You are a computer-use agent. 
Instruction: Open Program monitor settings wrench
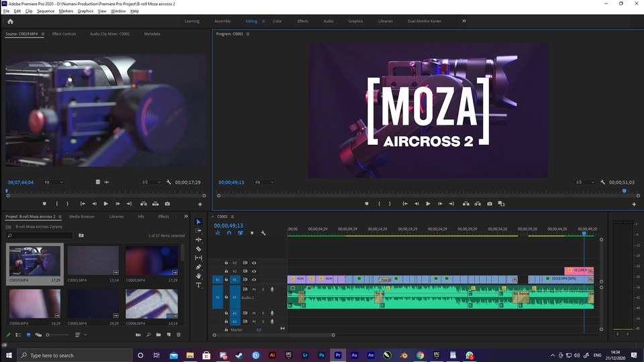point(602,182)
